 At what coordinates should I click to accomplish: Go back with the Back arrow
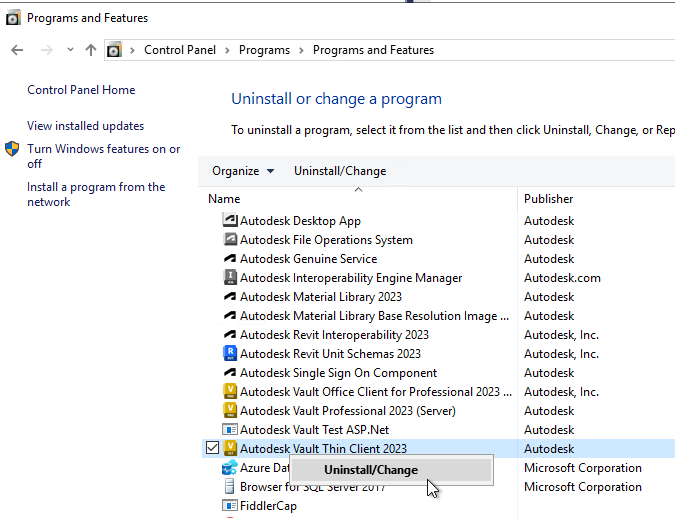point(17,50)
